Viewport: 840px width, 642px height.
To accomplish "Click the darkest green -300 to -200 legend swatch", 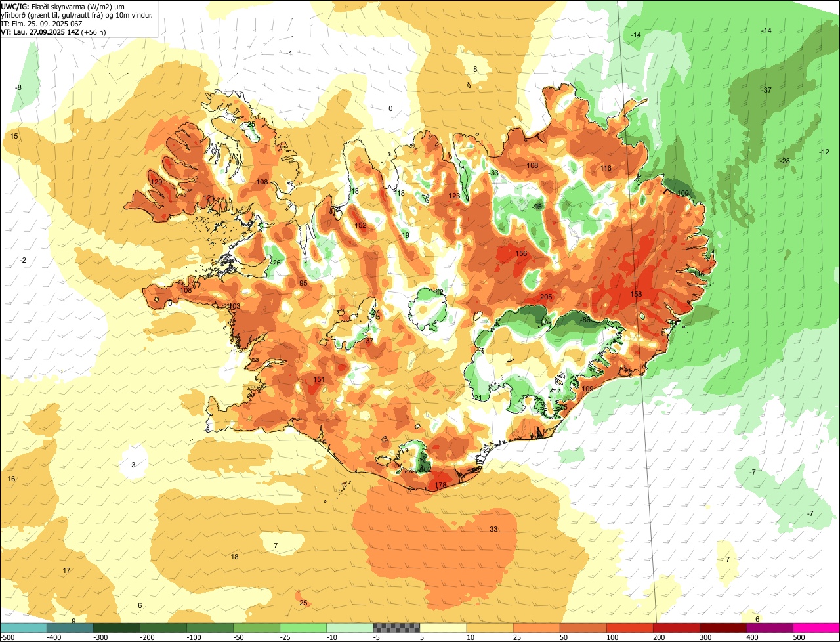I will 117,628.
